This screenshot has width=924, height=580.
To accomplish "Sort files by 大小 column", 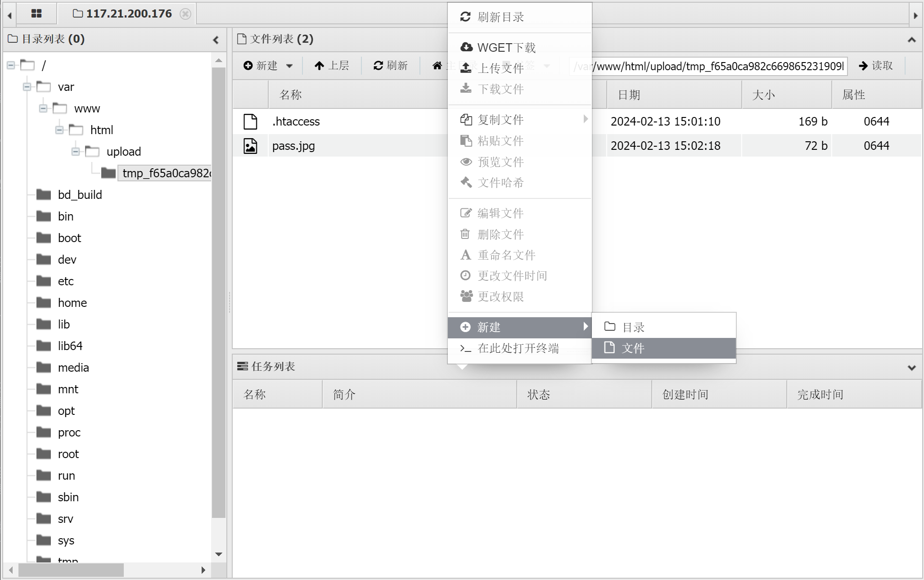I will 787,94.
